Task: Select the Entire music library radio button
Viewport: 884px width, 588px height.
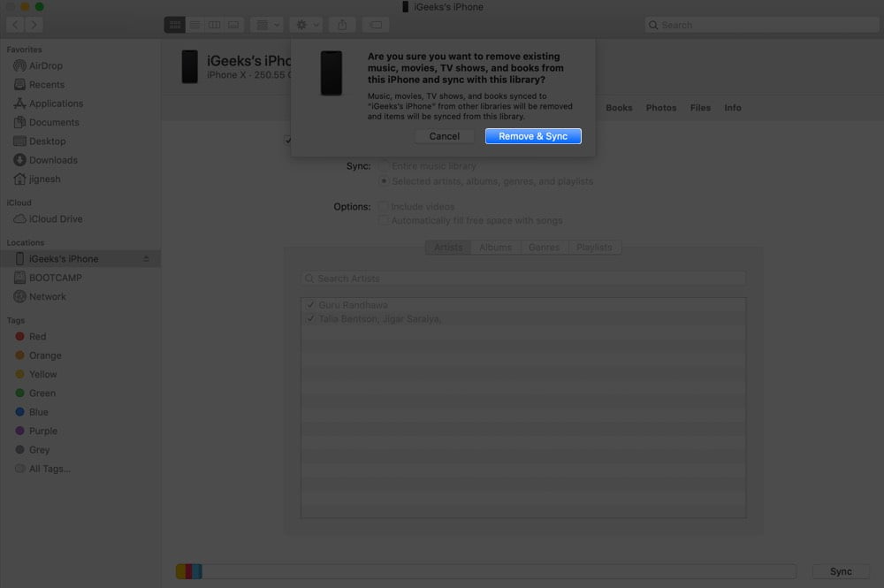Action: (384, 165)
